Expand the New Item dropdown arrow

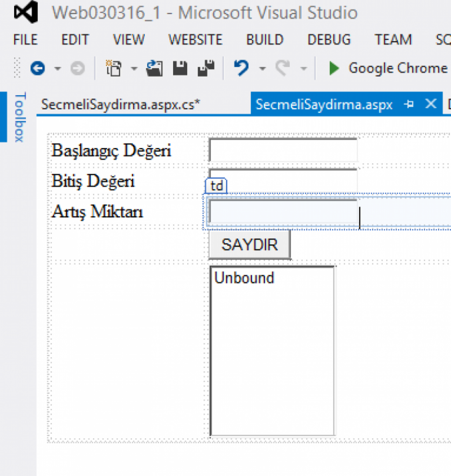click(x=134, y=68)
